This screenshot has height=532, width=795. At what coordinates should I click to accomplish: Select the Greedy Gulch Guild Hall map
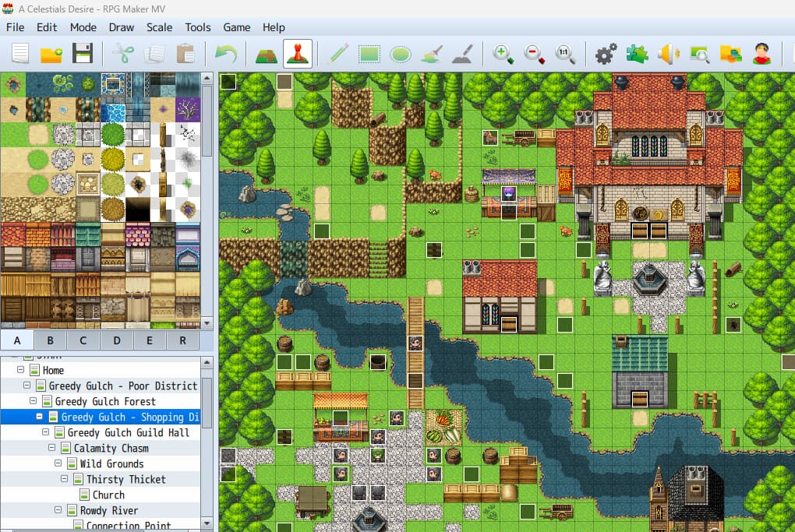click(128, 433)
